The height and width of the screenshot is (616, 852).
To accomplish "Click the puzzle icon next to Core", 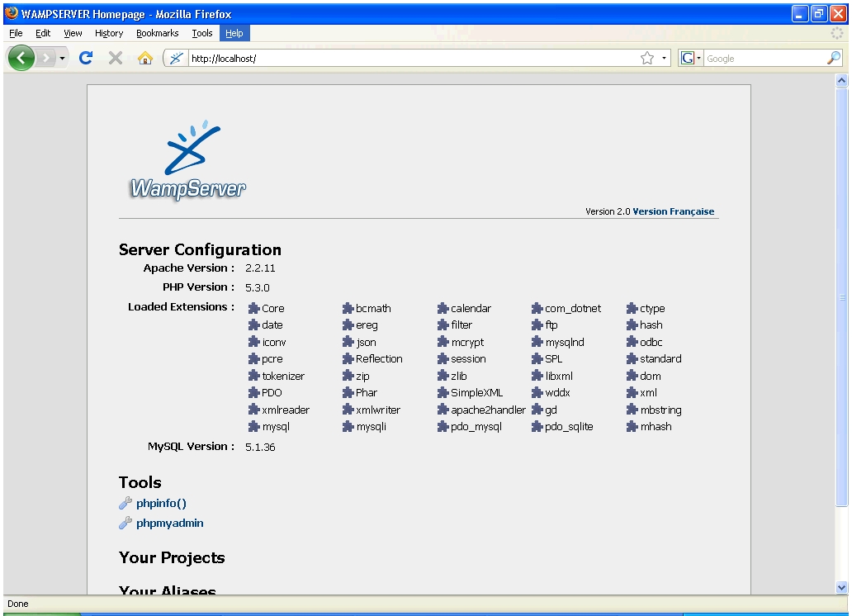I will point(253,308).
